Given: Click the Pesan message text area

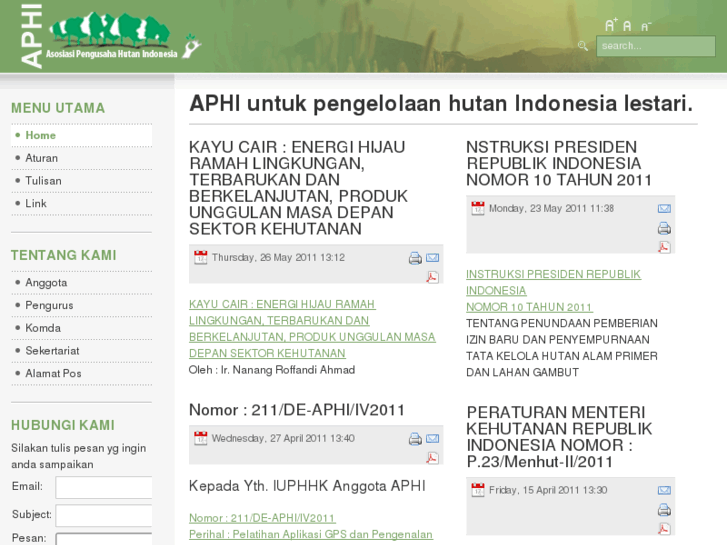Looking at the screenshot, I should click(x=104, y=539).
